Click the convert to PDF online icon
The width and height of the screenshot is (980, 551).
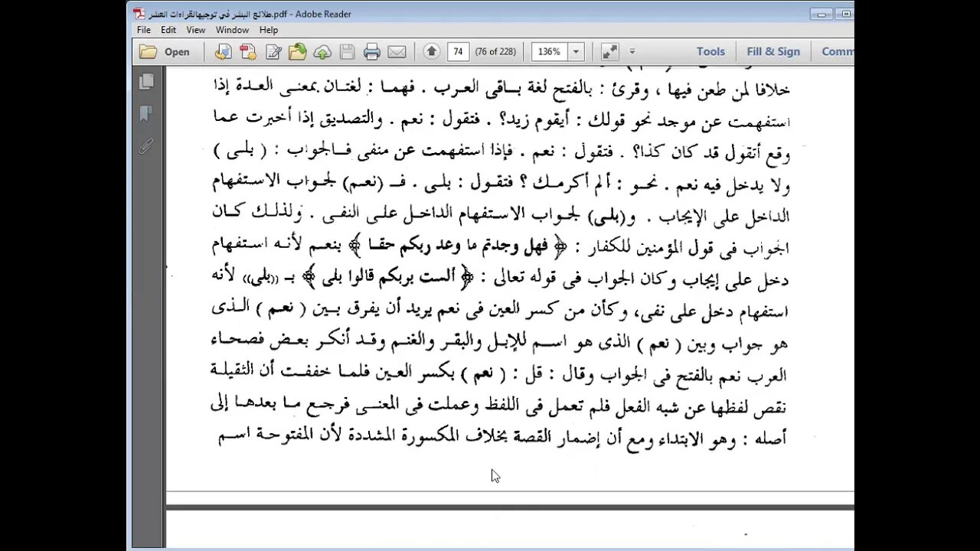(x=223, y=52)
